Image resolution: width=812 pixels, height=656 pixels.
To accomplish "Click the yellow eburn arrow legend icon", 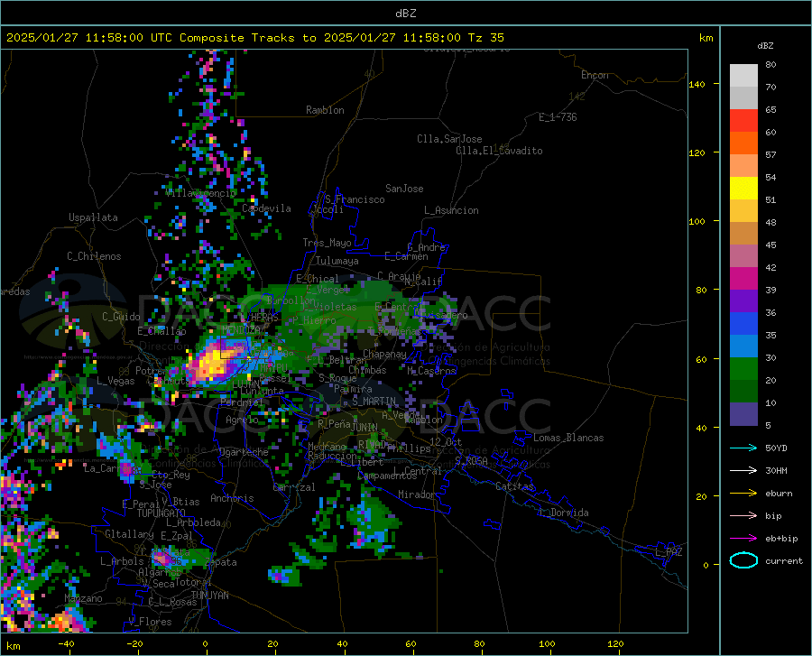I will point(743,494).
